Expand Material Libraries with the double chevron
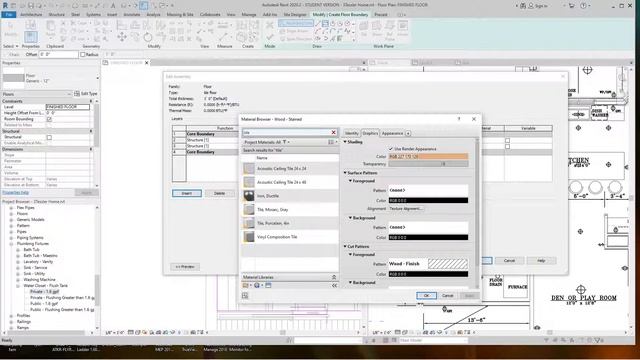 [334, 277]
